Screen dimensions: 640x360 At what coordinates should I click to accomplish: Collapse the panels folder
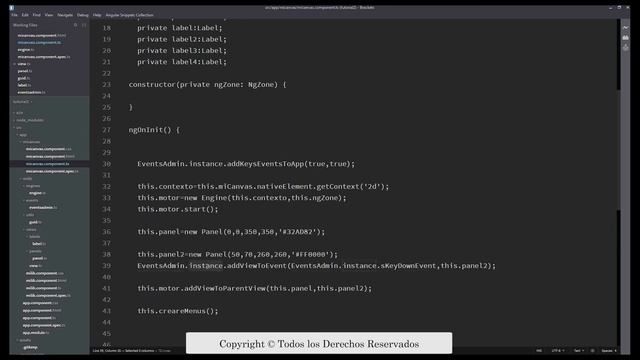coord(34,251)
